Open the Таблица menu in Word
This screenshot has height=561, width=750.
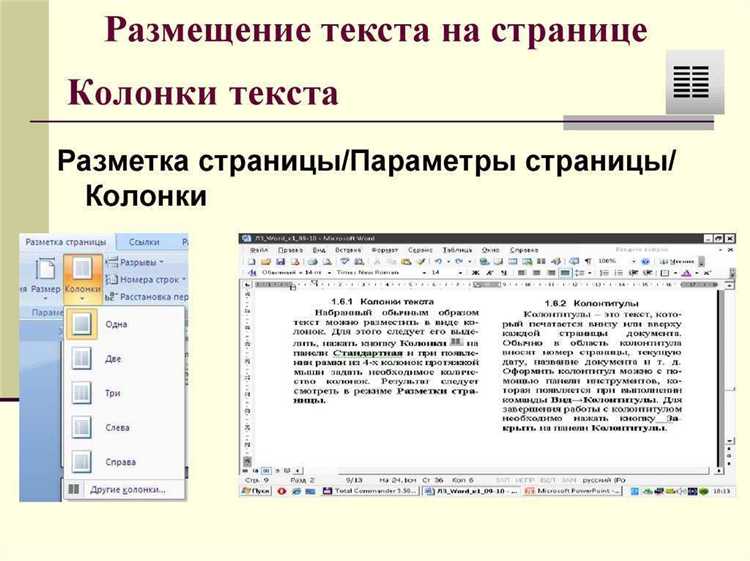click(x=457, y=250)
